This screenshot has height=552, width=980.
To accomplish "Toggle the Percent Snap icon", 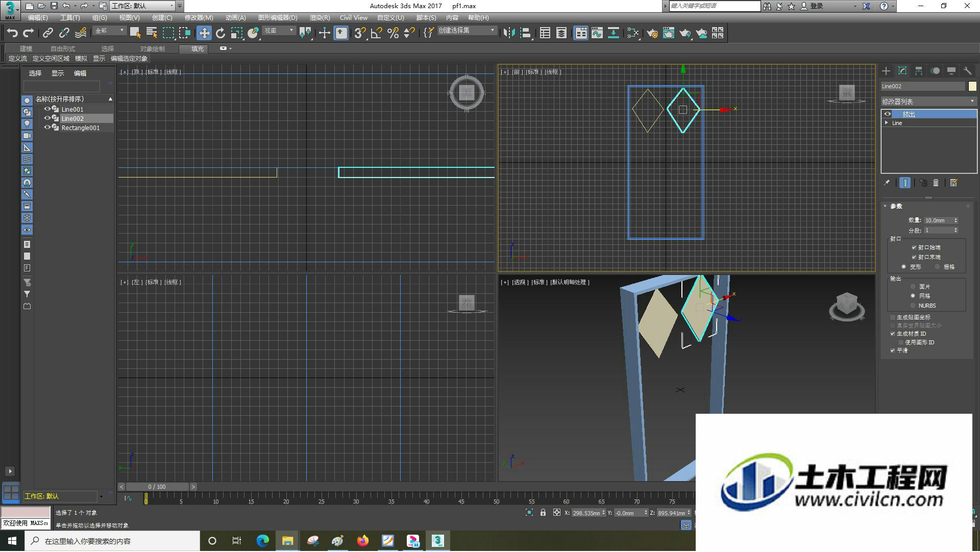I will 393,33.
